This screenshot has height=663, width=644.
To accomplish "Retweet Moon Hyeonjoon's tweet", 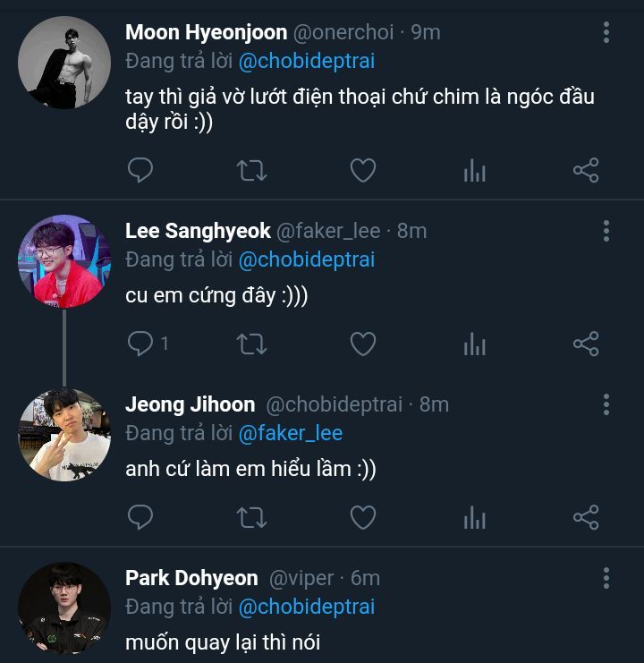I will pos(251,170).
